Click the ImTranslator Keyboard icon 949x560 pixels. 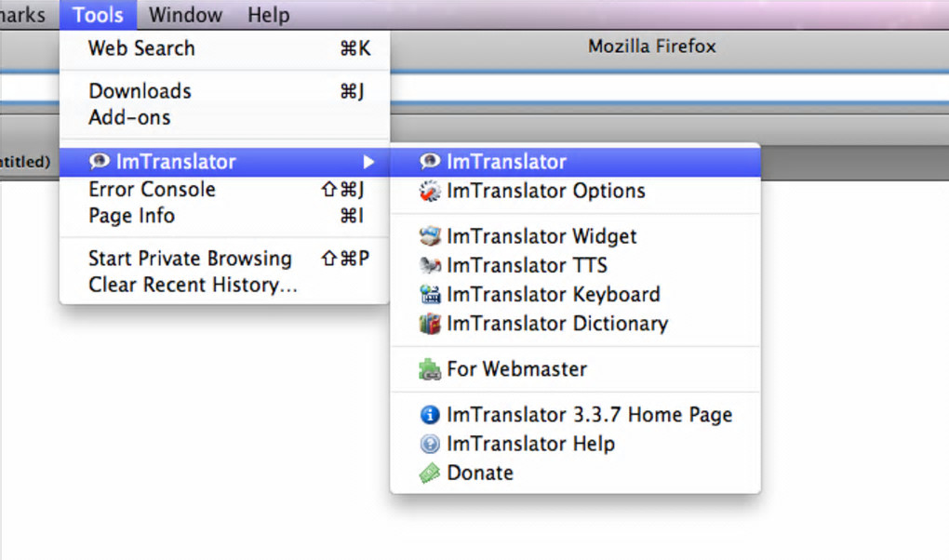(x=429, y=295)
